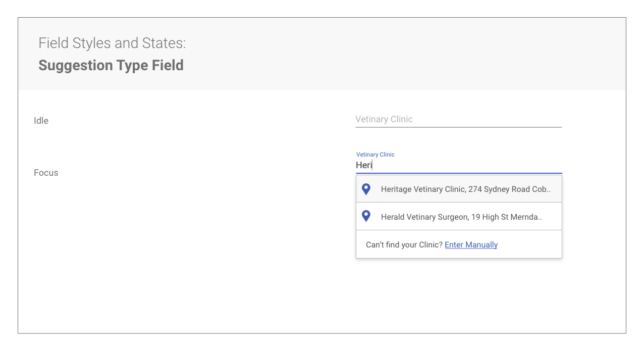Click the blue underline of the focused field
This screenshot has width=644, height=351.
pos(459,173)
